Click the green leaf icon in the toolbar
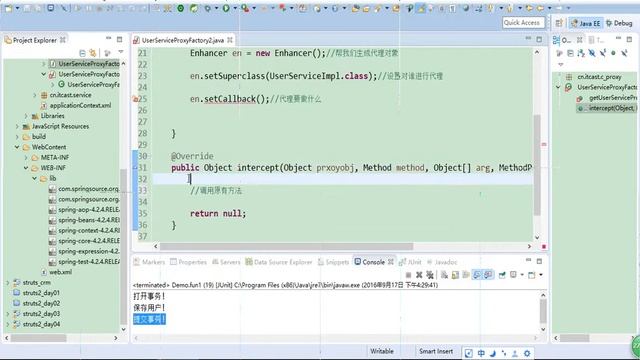 click(x=194, y=8)
